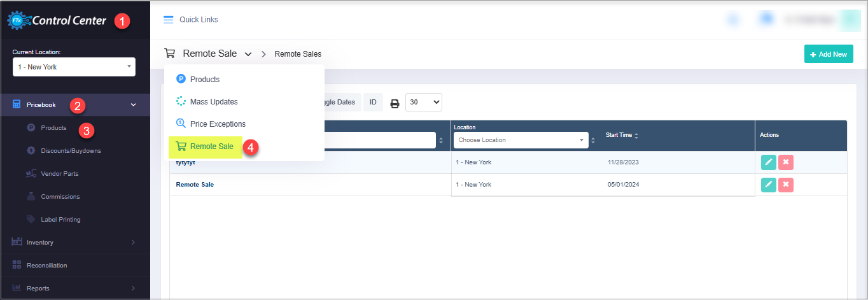Click the Vendor Parts truck icon

[x=31, y=173]
